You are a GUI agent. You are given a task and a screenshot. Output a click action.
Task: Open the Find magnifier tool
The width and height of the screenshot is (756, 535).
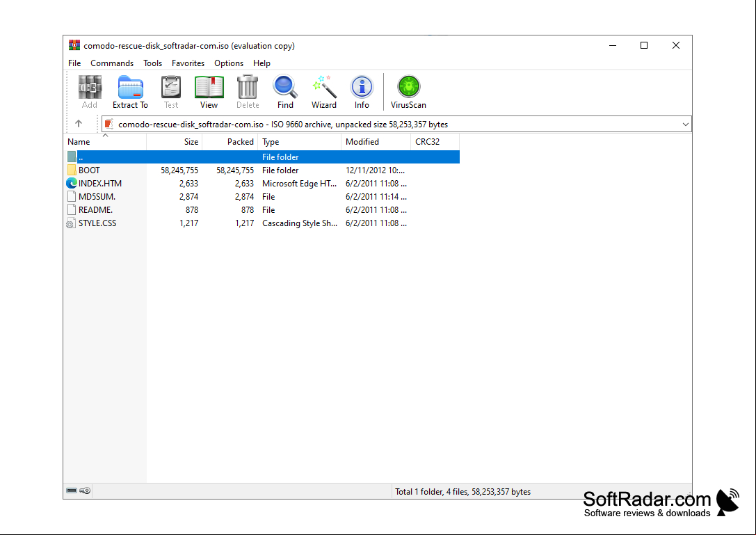click(285, 87)
